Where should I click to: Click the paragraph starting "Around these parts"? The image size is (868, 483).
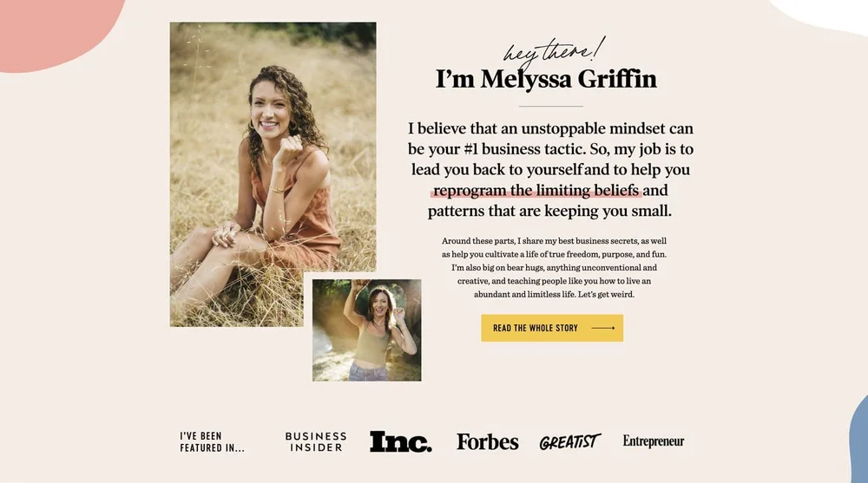[x=554, y=268]
